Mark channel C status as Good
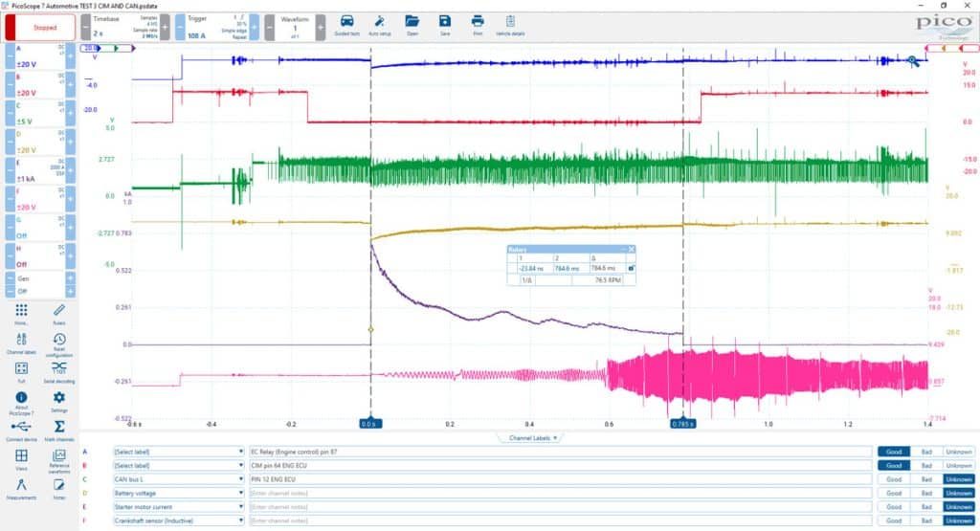Viewport: 980px width, 531px height. [x=894, y=479]
